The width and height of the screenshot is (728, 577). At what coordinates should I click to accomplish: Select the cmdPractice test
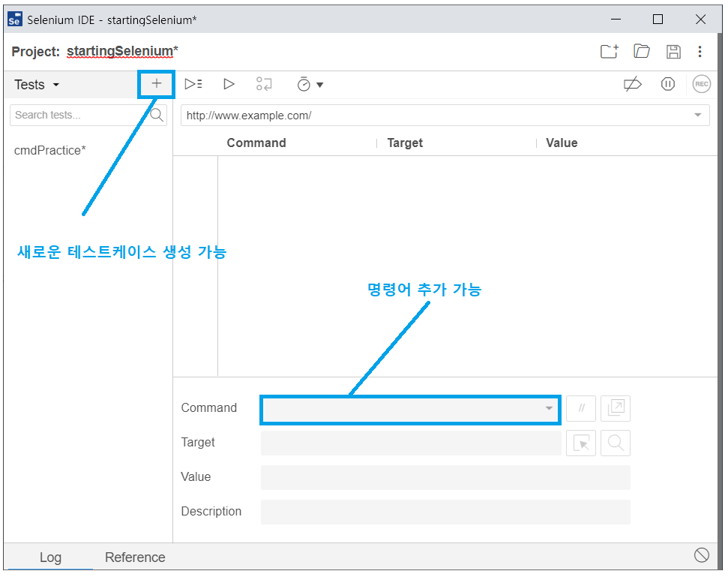tap(50, 151)
